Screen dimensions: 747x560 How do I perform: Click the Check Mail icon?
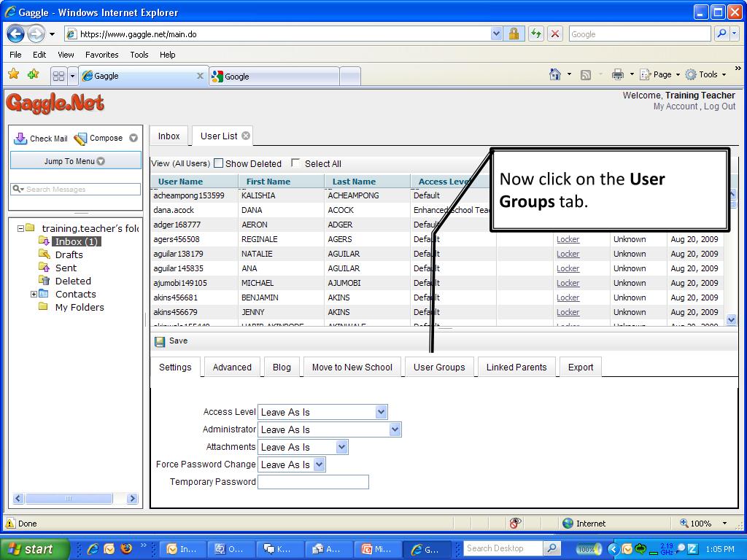20,139
